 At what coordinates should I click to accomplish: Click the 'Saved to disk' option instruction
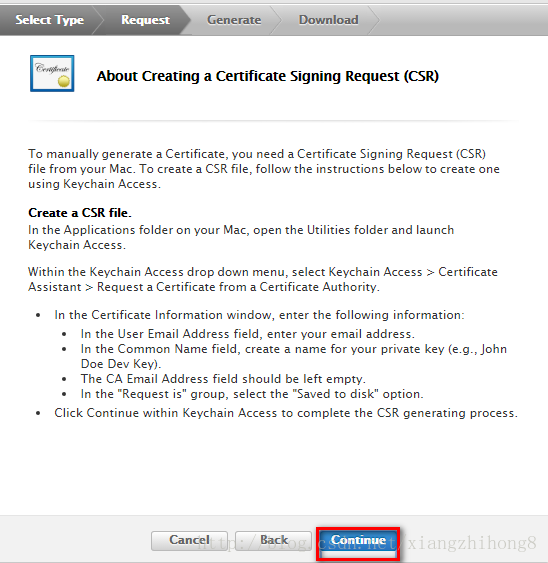[252, 394]
